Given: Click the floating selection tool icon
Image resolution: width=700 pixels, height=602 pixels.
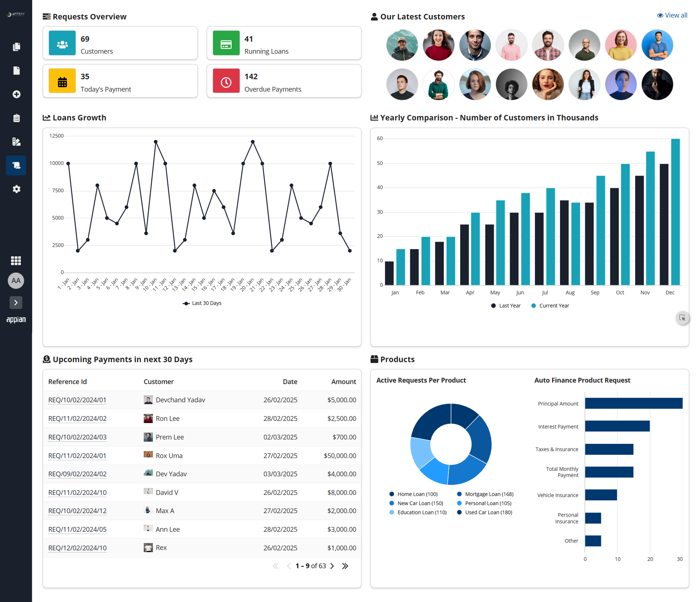Looking at the screenshot, I should click(x=682, y=318).
